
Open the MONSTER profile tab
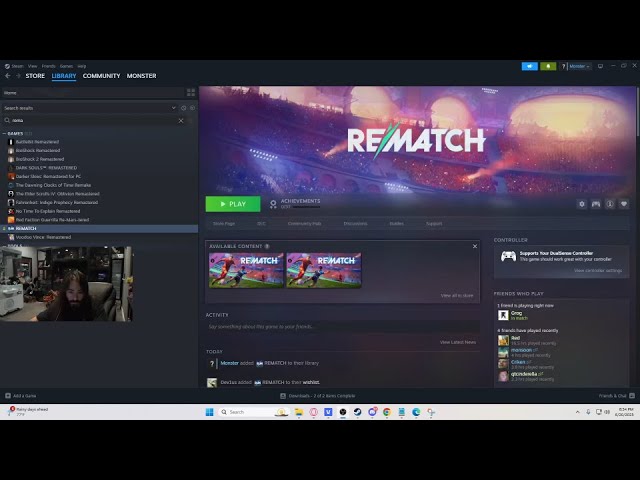141,76
